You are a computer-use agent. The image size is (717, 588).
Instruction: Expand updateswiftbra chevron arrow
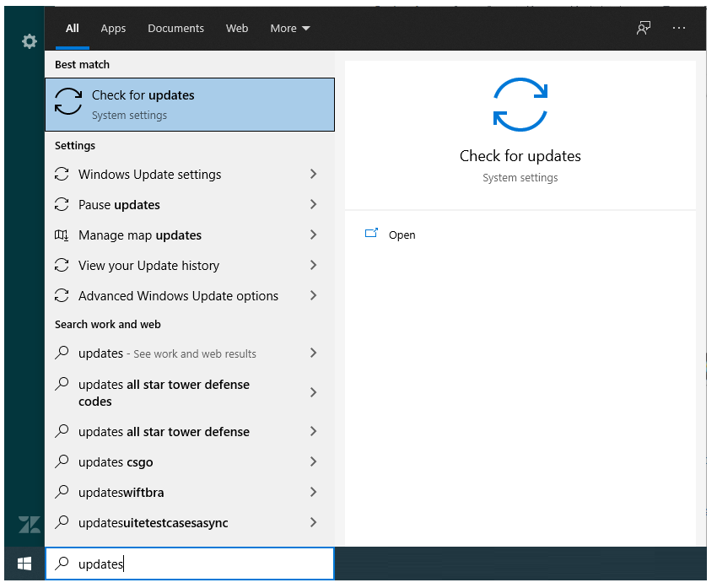[x=313, y=492]
